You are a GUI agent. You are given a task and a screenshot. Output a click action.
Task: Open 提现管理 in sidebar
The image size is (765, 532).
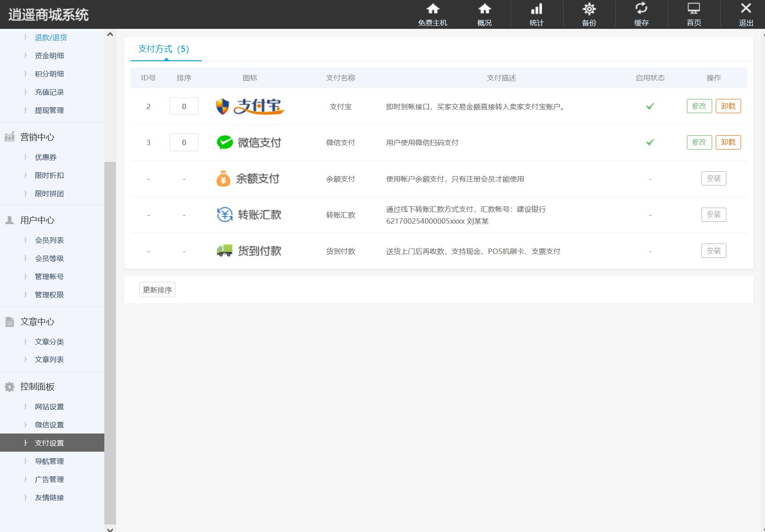49,110
